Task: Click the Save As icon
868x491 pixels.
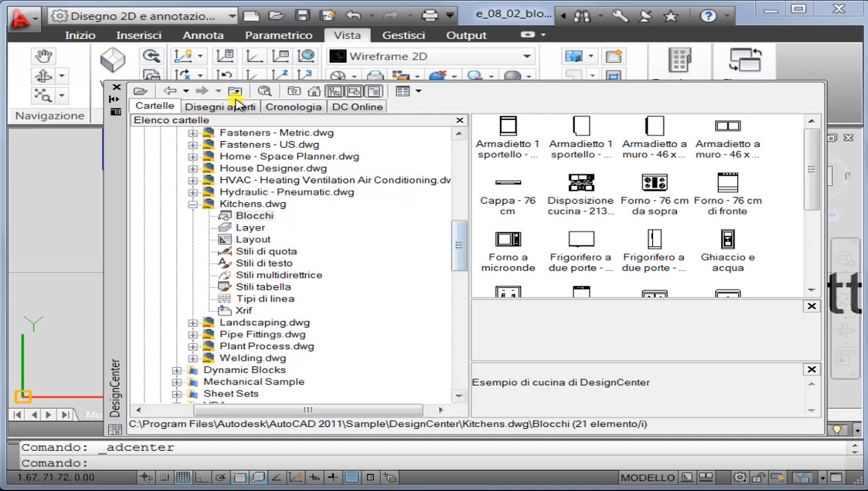Action: [x=328, y=16]
